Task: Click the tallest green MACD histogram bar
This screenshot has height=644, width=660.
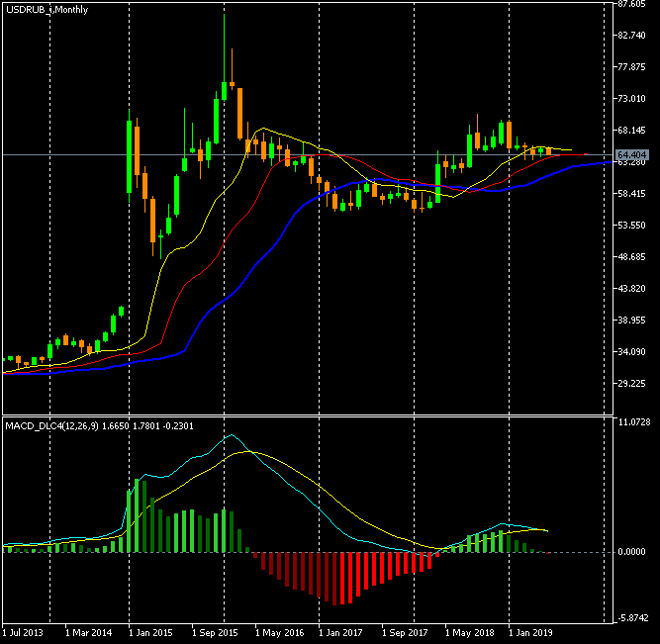Action: 137,515
